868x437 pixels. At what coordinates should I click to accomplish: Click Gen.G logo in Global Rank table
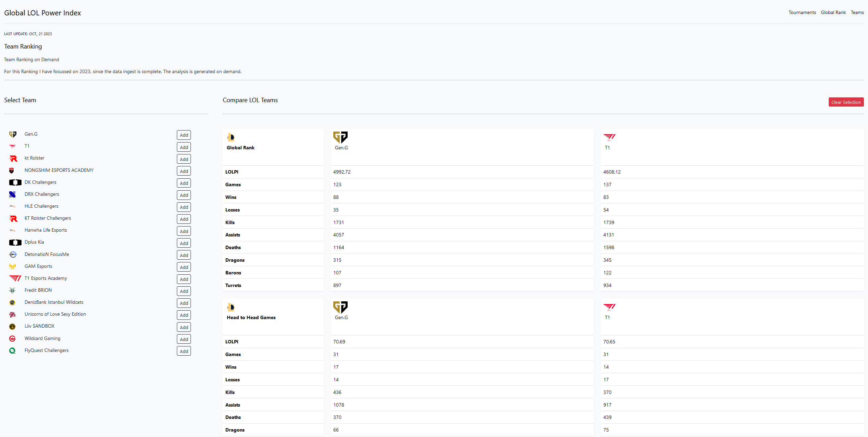340,137
